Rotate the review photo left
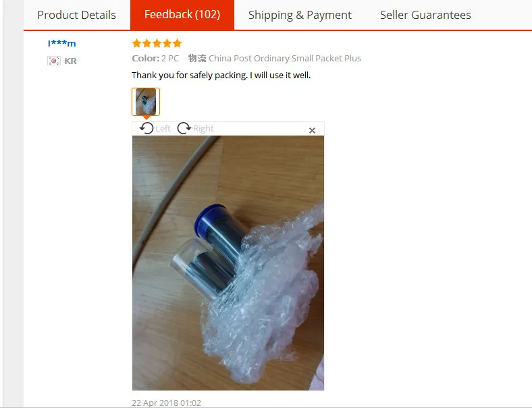 tap(147, 128)
